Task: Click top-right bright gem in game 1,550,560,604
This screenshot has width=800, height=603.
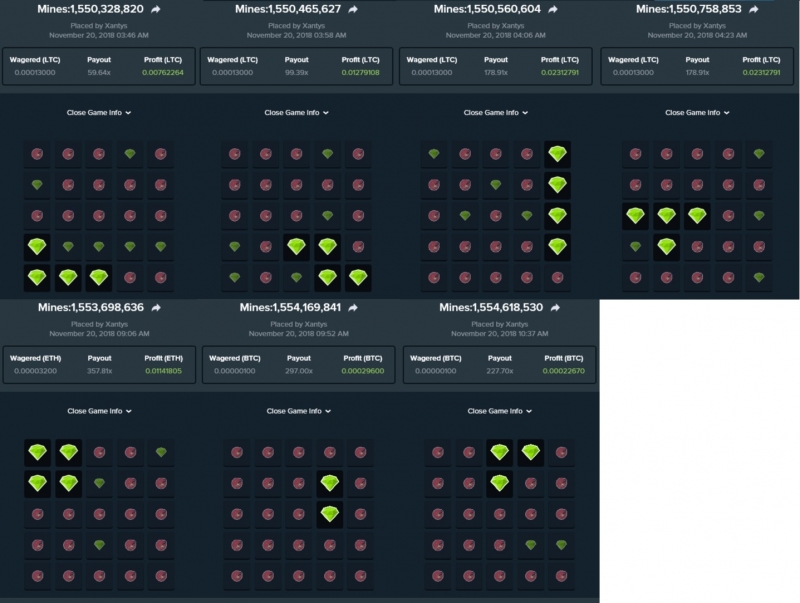Action: 558,154
